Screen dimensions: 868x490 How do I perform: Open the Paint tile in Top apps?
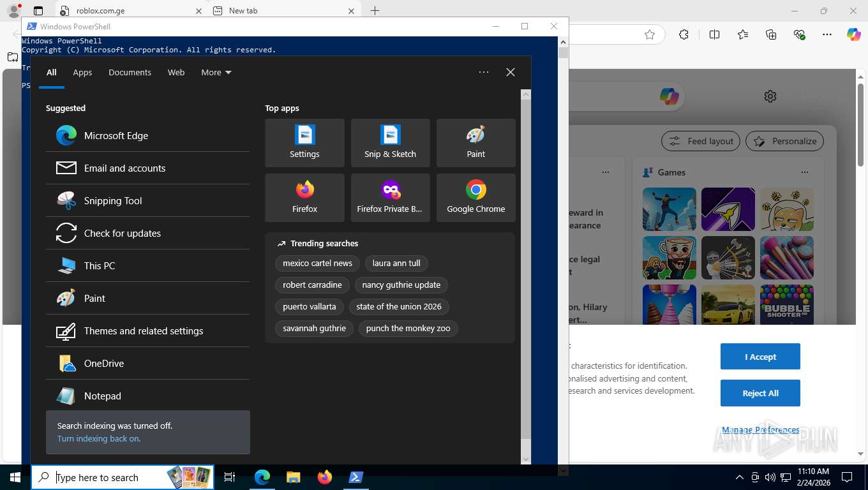tap(475, 143)
